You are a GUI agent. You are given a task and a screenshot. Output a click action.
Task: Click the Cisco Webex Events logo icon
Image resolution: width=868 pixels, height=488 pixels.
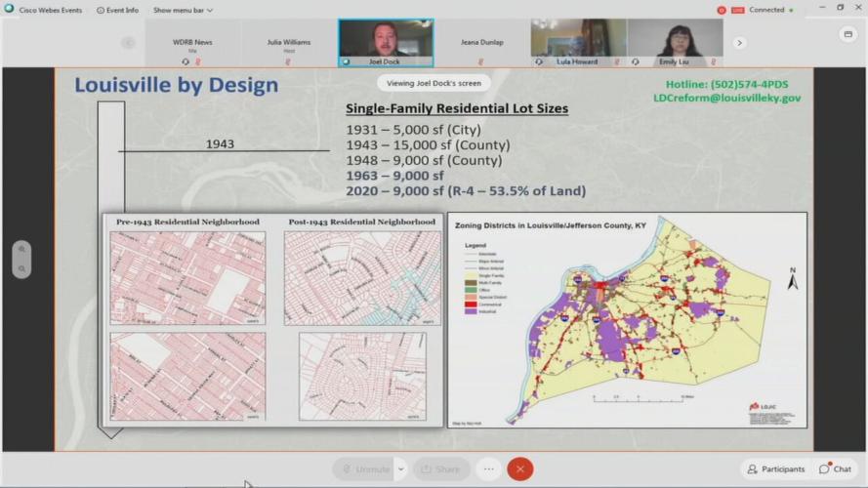point(9,10)
